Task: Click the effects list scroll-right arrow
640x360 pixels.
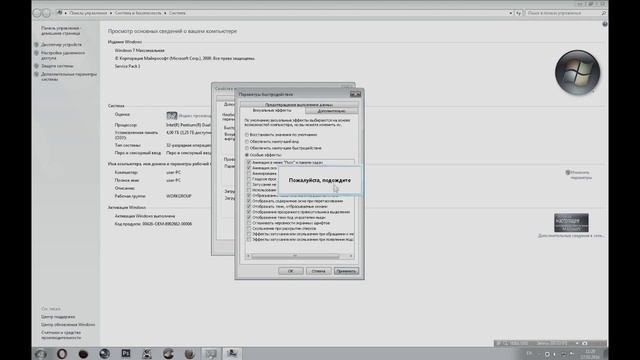Action: point(351,256)
